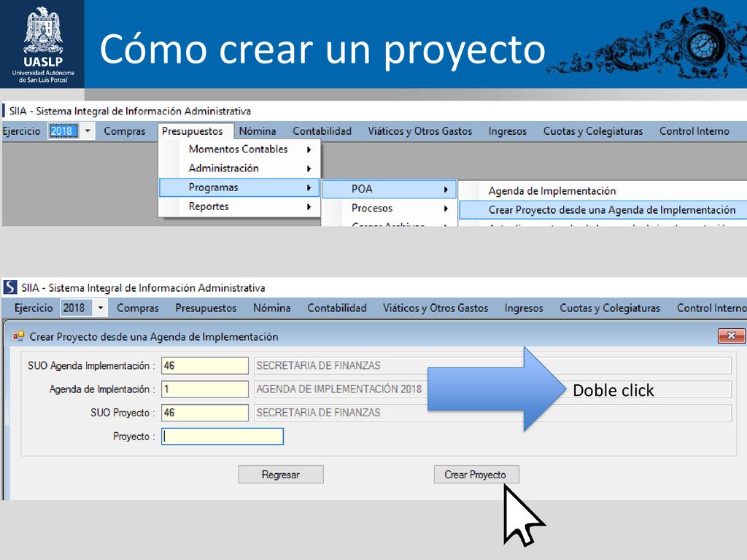The height and width of the screenshot is (560, 747).
Task: Open the Ejercicio year dropdown in upper window
Action: click(x=88, y=131)
